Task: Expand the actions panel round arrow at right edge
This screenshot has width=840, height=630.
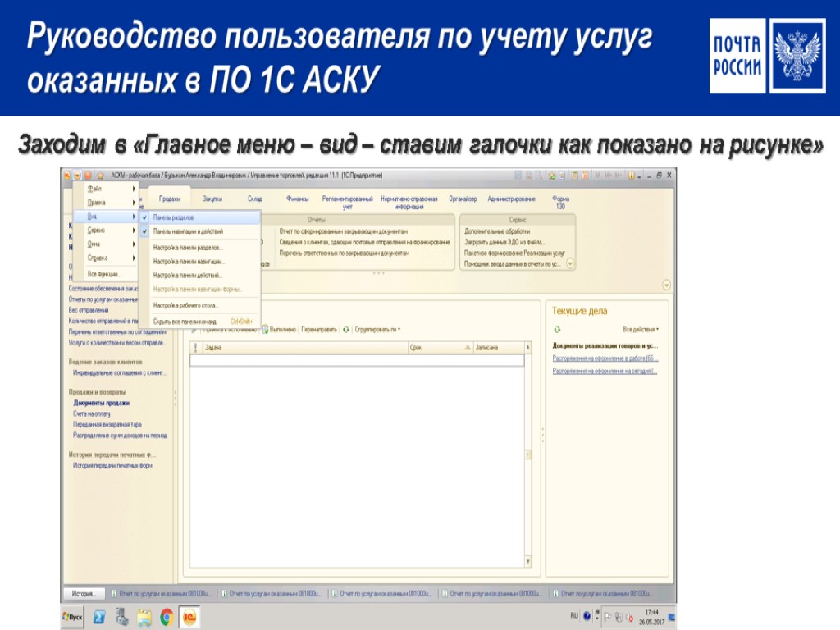Action: click(x=666, y=285)
